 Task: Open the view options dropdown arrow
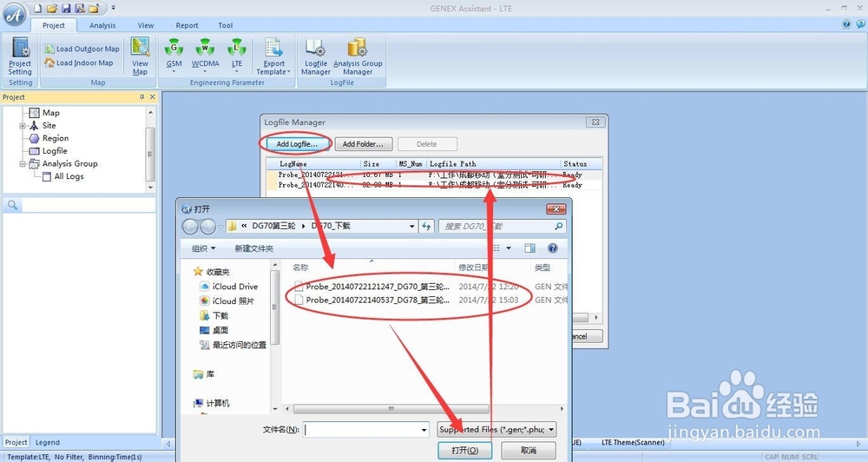point(509,248)
